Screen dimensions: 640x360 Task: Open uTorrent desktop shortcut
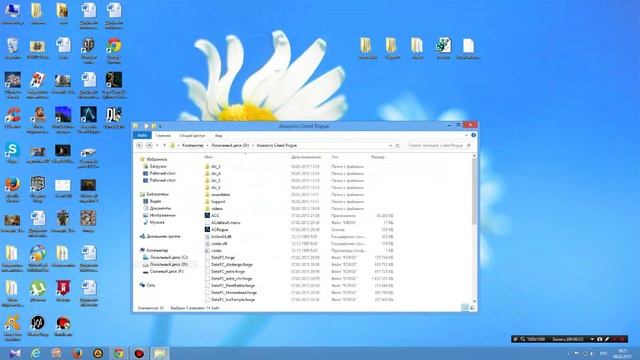pyautogui.click(x=38, y=291)
